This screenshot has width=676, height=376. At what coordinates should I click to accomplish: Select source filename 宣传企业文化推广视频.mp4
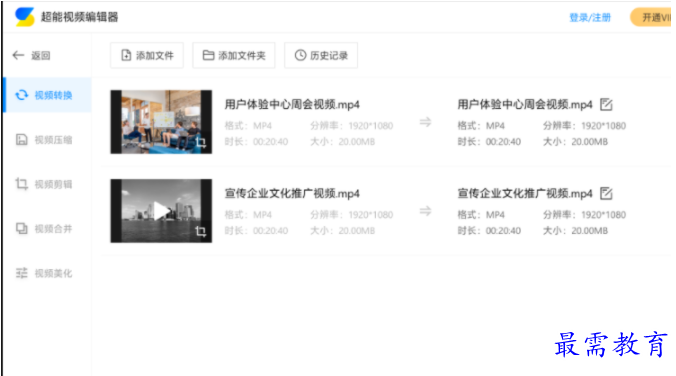pyautogui.click(x=292, y=194)
